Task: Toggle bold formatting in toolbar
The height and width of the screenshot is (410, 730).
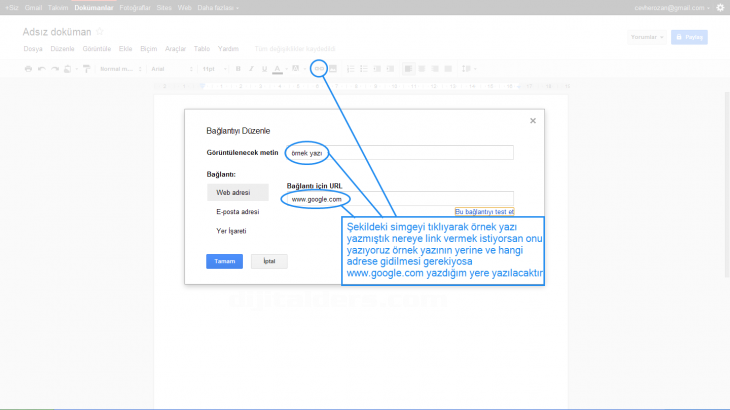Action: 238,68
